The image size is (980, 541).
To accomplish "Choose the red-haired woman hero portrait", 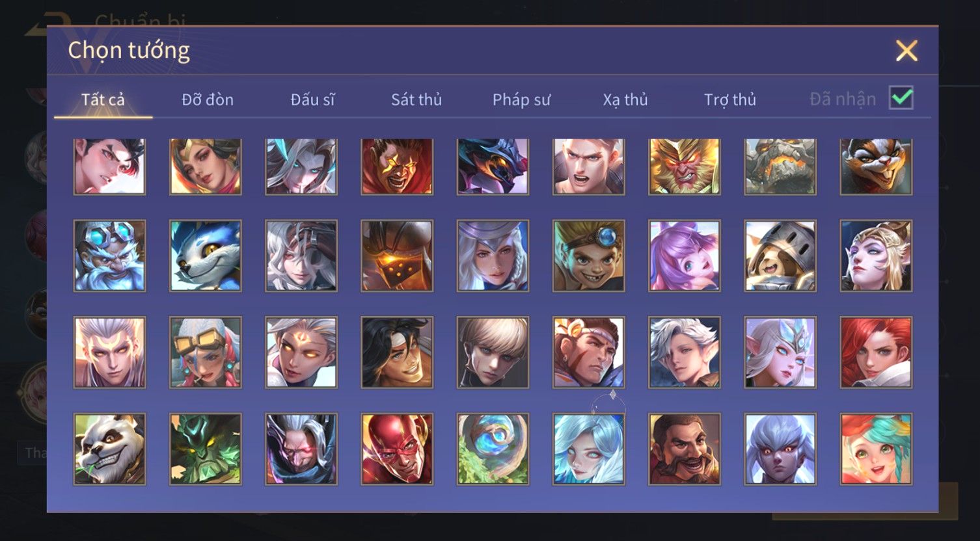I will [x=876, y=352].
